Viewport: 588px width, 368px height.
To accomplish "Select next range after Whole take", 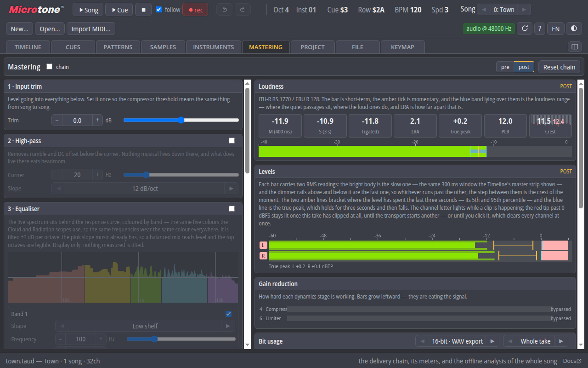I will 561,341.
